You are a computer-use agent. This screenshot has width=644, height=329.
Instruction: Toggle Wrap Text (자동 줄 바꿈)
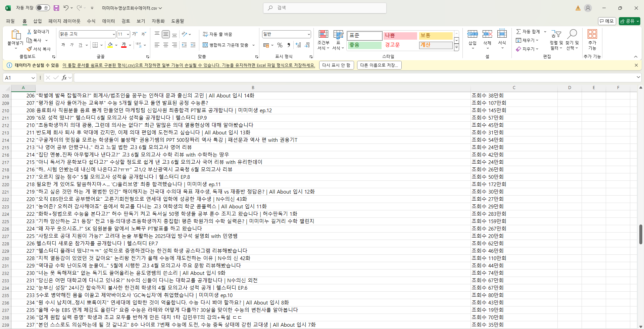pos(217,34)
